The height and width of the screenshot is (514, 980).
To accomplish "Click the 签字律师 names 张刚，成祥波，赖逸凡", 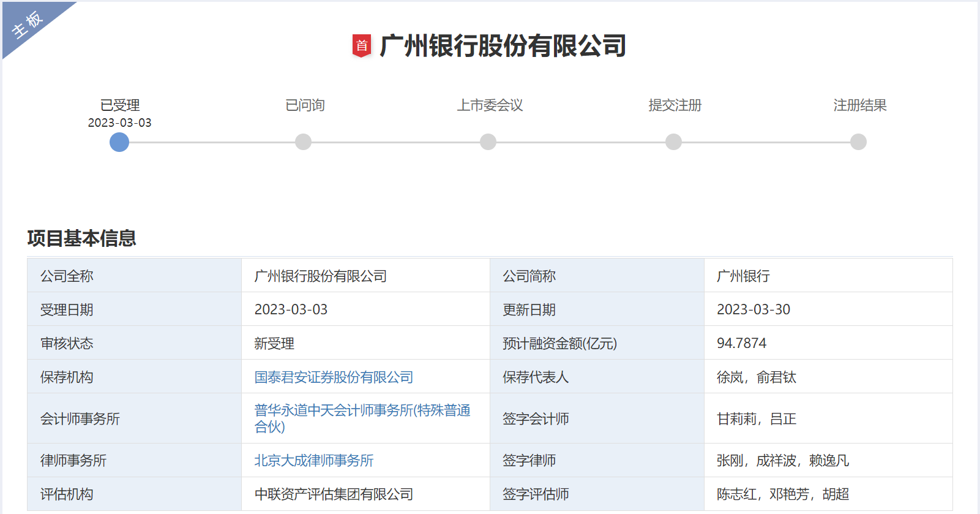I will [783, 461].
